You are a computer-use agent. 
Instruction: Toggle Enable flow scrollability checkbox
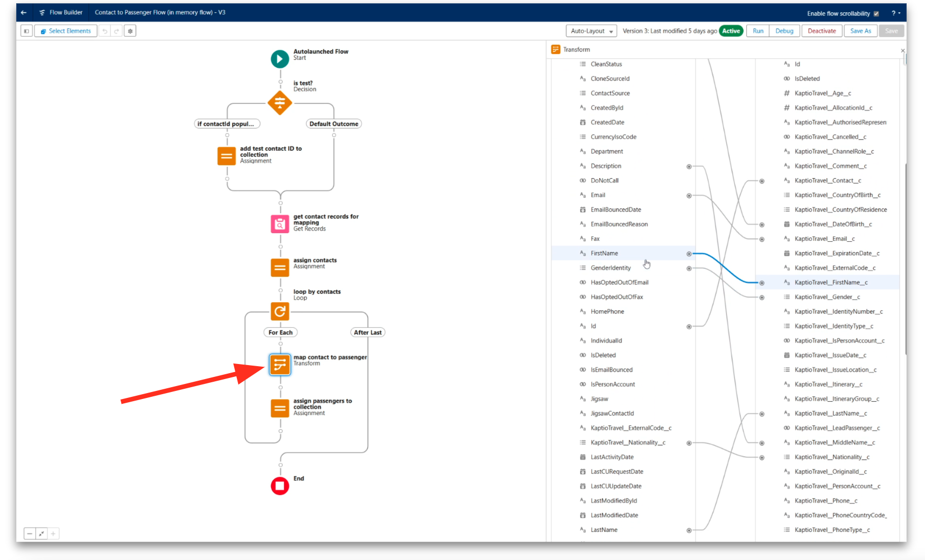pos(876,14)
